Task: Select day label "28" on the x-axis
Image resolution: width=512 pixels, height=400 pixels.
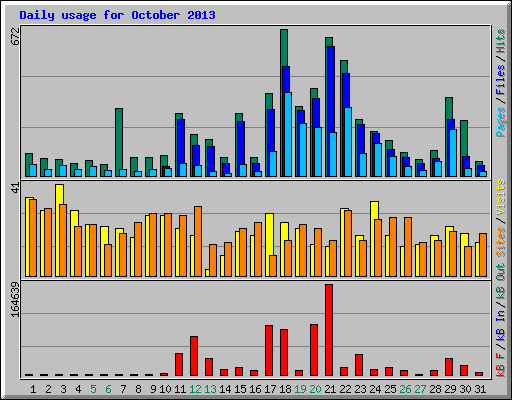Action: click(x=435, y=389)
